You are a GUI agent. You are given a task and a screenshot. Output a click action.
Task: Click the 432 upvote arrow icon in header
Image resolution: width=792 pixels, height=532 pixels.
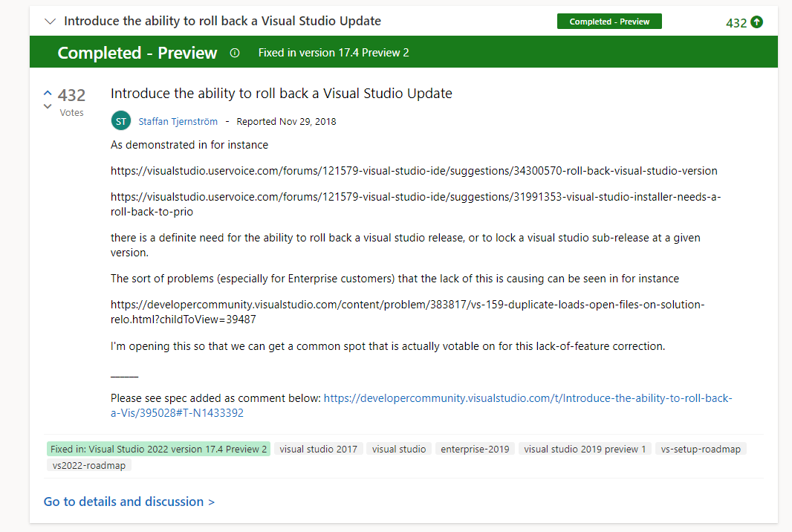(756, 22)
